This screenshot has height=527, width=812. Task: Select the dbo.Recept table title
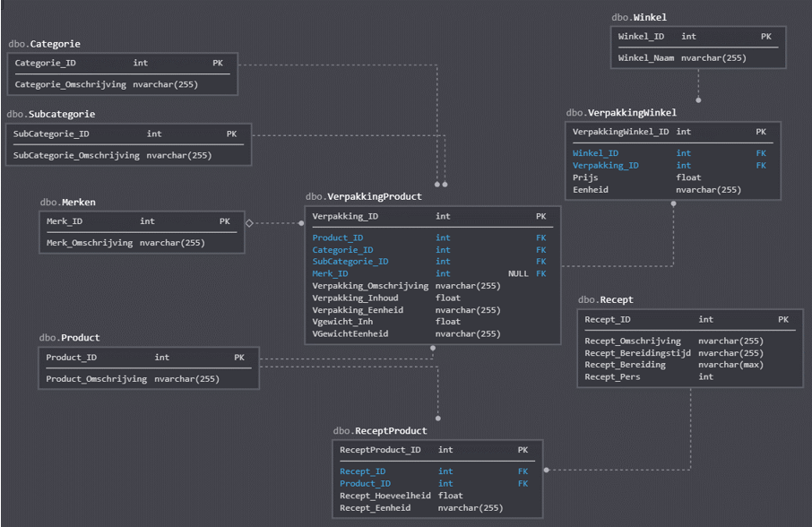(x=605, y=299)
